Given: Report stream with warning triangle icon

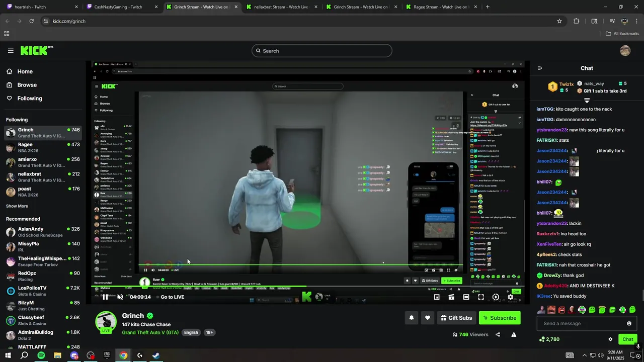Looking at the screenshot, I should (x=514, y=334).
